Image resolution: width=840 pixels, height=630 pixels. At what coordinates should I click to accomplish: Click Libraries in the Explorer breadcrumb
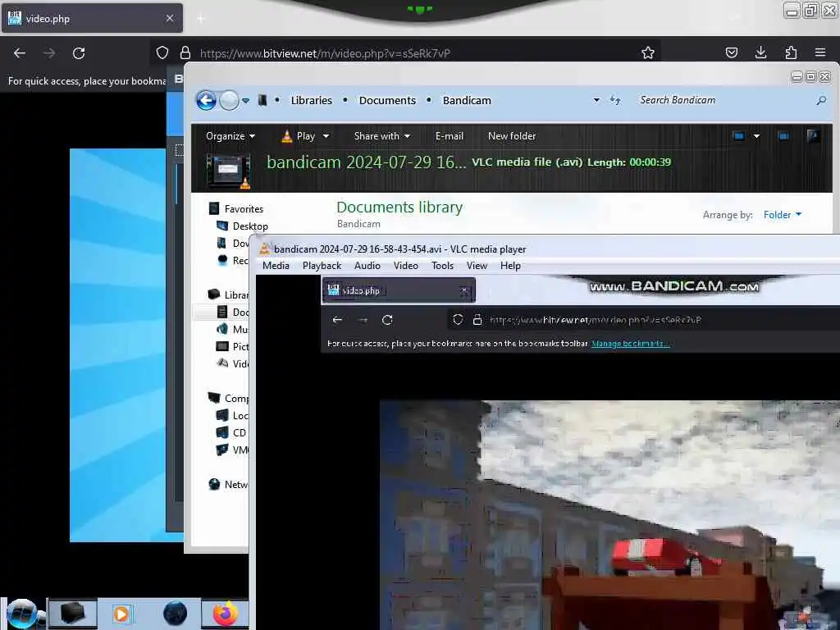pos(311,100)
